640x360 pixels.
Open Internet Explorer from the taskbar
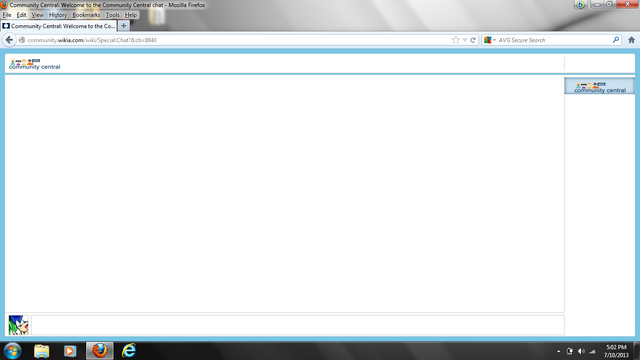tap(129, 351)
